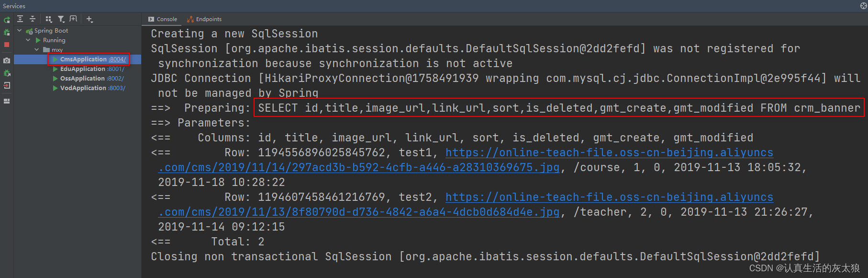868x278 pixels.
Task: Collapse the mxy folder node
Action: (x=37, y=49)
